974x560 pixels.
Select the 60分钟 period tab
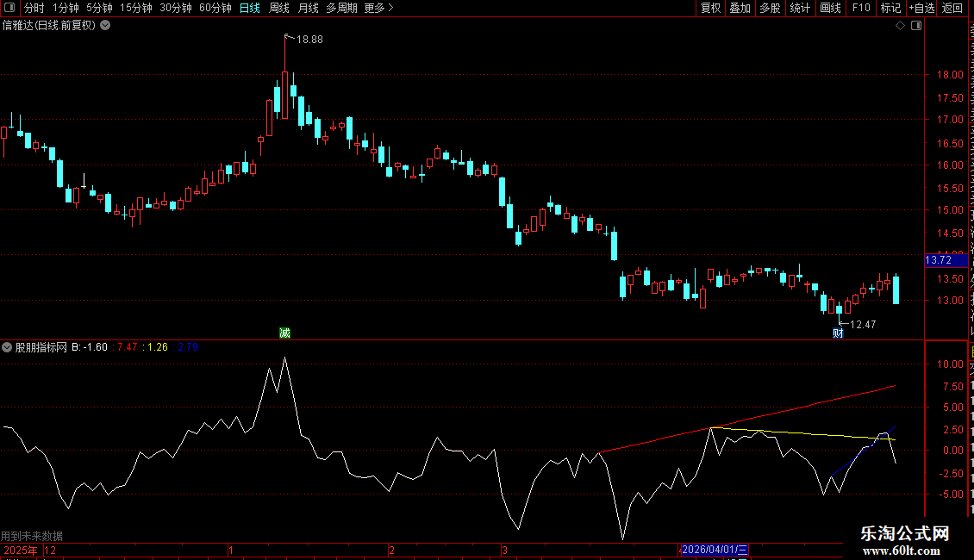(x=215, y=8)
